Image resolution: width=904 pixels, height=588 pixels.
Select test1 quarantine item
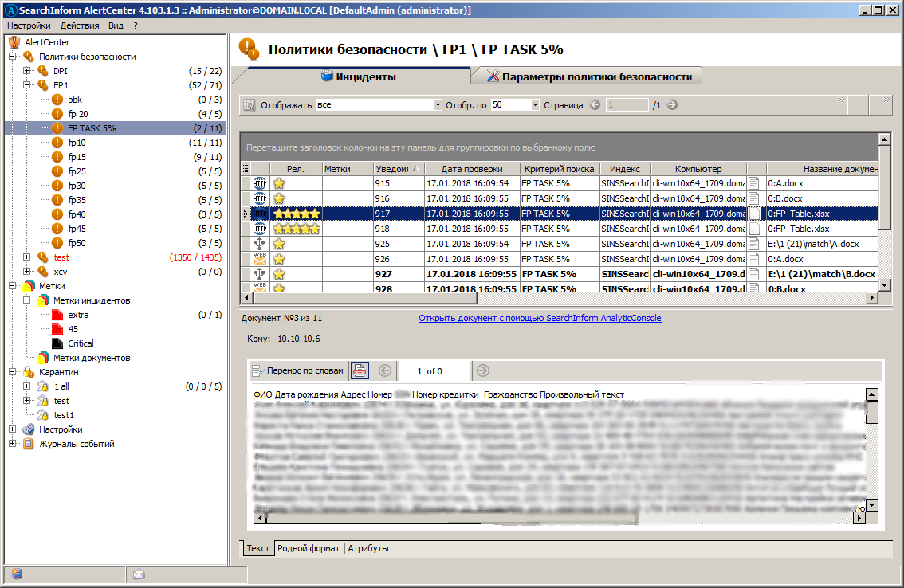coord(64,415)
